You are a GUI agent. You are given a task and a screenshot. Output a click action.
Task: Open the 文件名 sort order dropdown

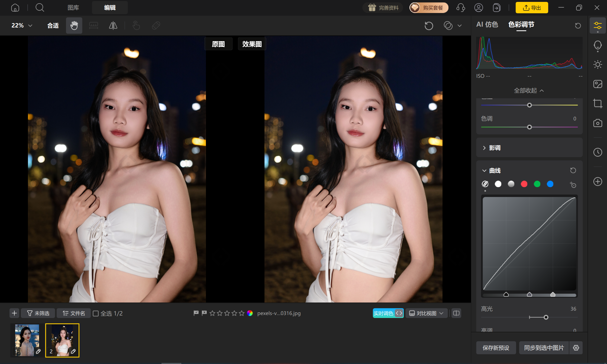point(74,313)
